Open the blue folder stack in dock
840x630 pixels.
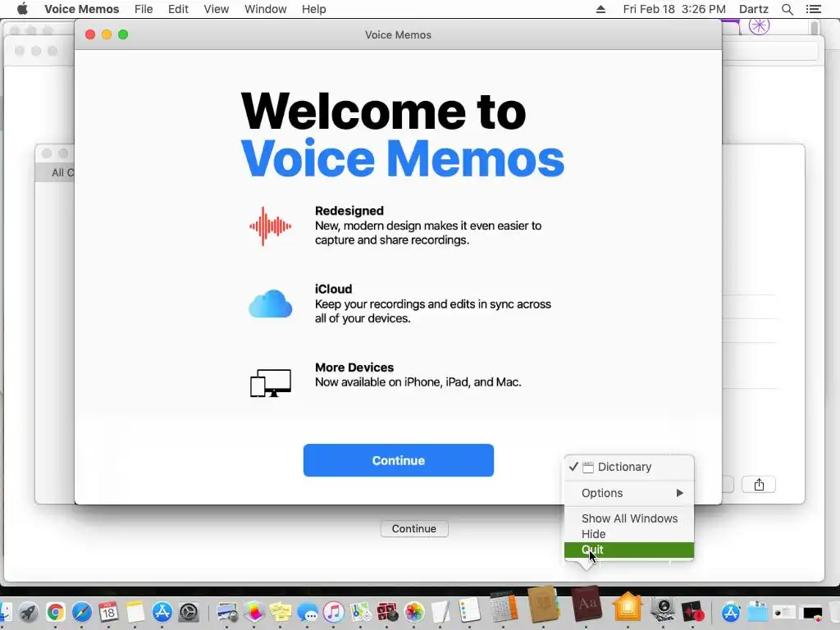[x=757, y=612]
